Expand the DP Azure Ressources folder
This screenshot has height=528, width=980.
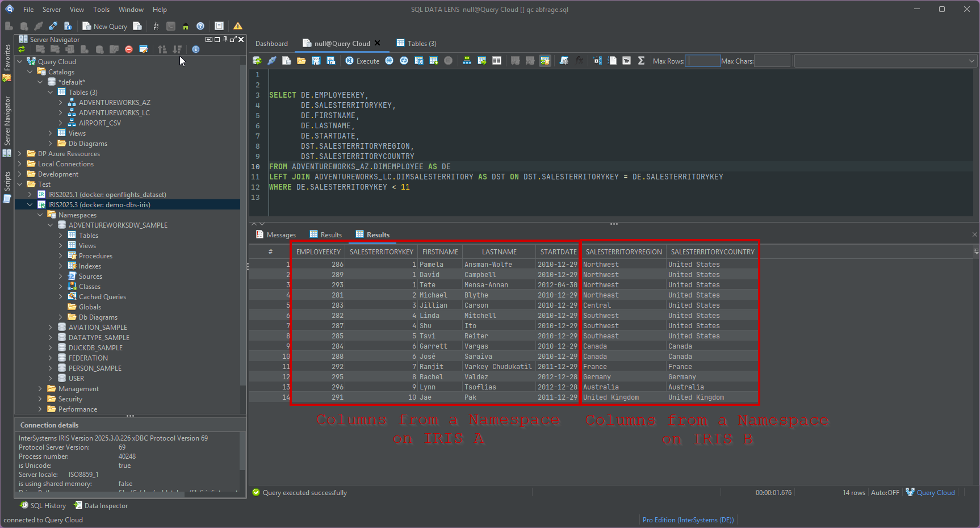20,154
